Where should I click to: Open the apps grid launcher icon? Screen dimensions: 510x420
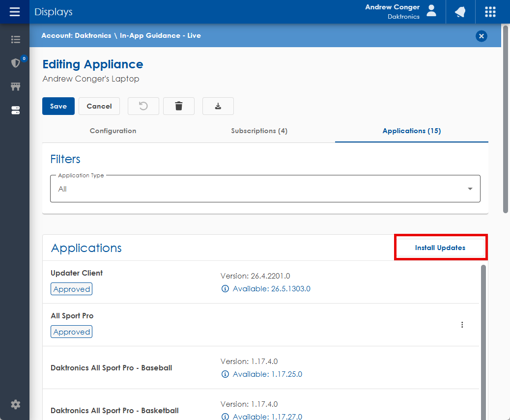(x=490, y=12)
